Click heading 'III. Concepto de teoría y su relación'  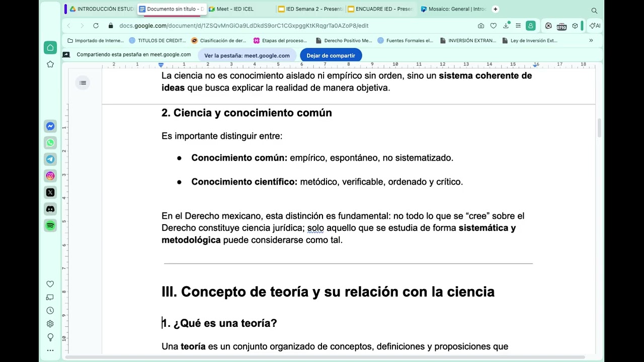pyautogui.click(x=328, y=292)
